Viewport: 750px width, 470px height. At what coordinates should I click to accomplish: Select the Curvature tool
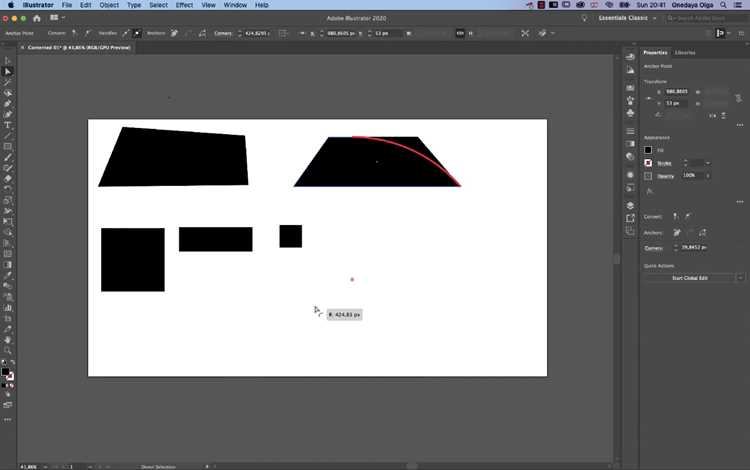pyautogui.click(x=8, y=114)
